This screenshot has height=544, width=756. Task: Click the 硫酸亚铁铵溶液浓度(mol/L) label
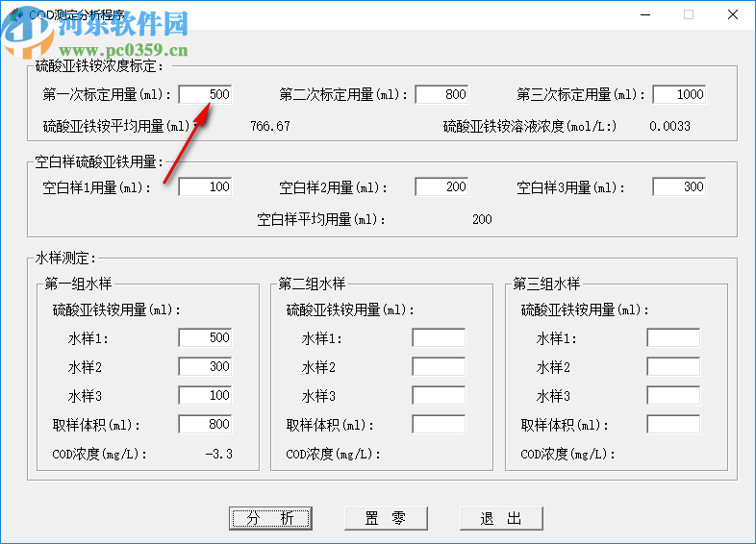pyautogui.click(x=530, y=126)
